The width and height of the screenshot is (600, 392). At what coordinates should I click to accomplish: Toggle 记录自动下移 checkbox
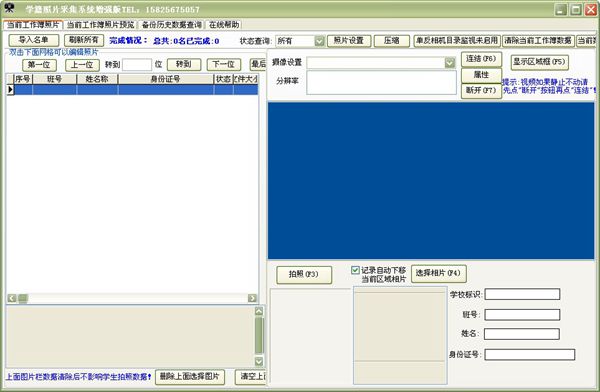(x=355, y=270)
